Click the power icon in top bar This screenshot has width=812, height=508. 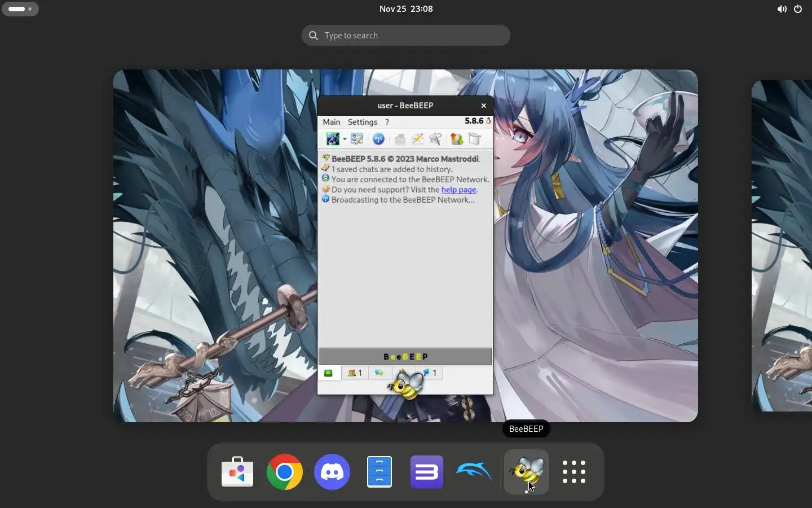click(x=798, y=9)
